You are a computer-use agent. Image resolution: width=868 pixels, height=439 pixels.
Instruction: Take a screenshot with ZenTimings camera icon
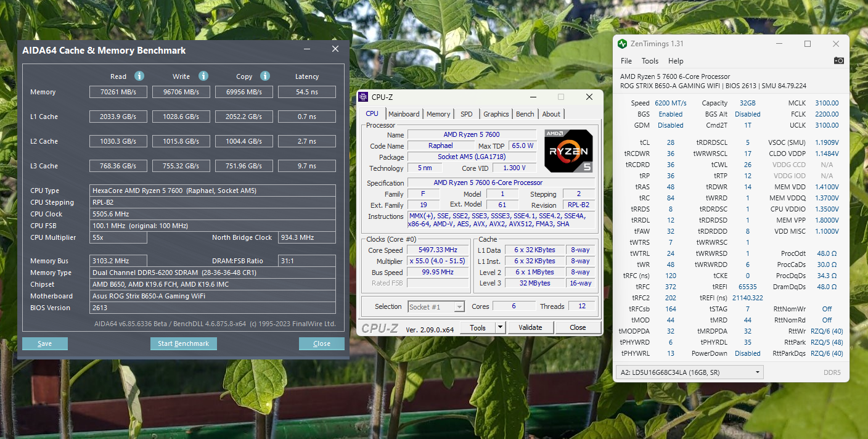pyautogui.click(x=838, y=60)
